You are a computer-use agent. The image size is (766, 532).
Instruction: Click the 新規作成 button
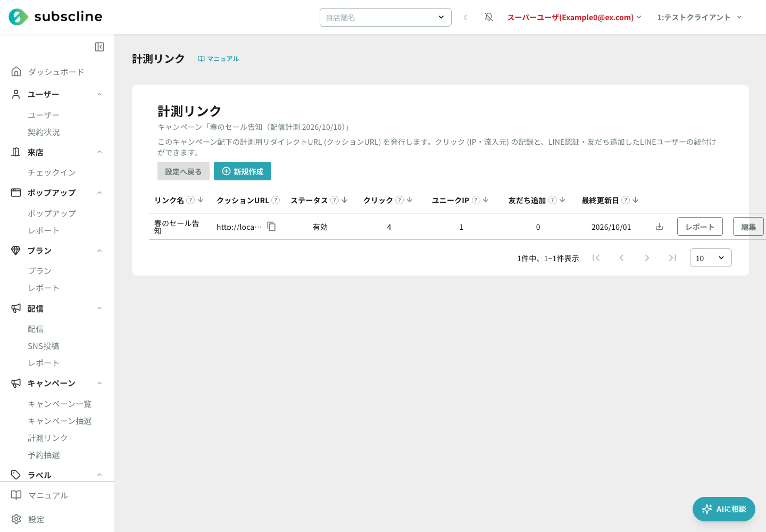click(x=243, y=171)
